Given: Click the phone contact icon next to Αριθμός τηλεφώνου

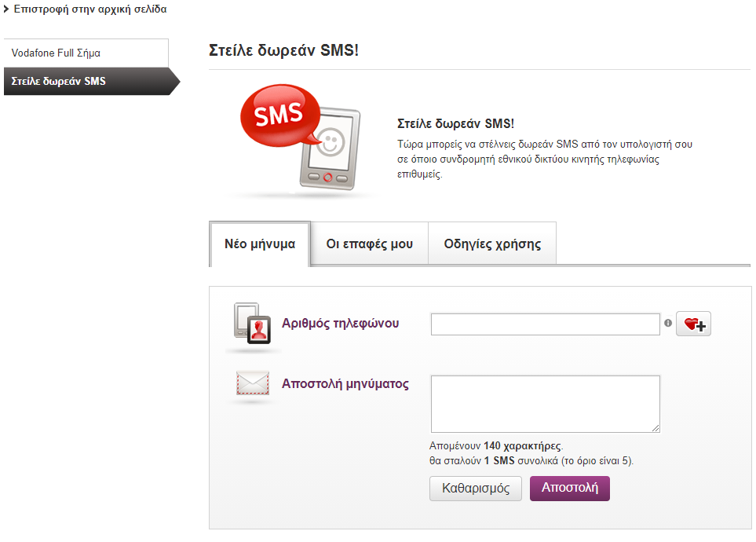Looking at the screenshot, I should [252, 324].
